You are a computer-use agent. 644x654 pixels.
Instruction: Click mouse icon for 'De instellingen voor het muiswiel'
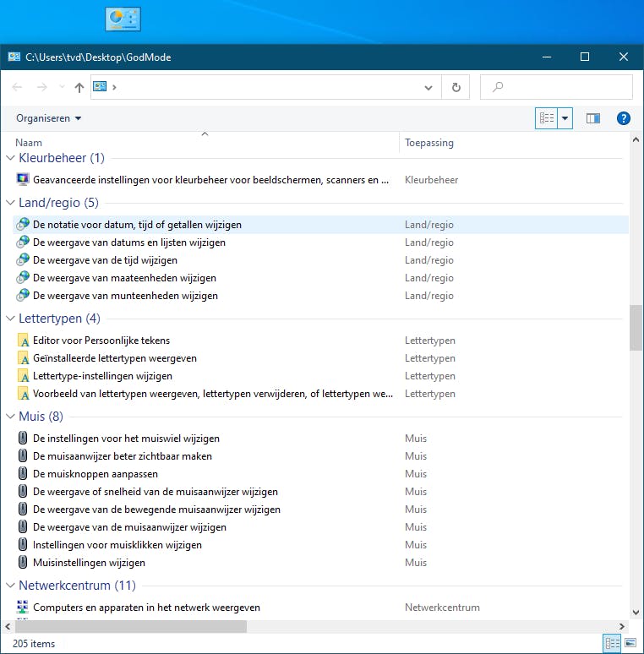[23, 438]
